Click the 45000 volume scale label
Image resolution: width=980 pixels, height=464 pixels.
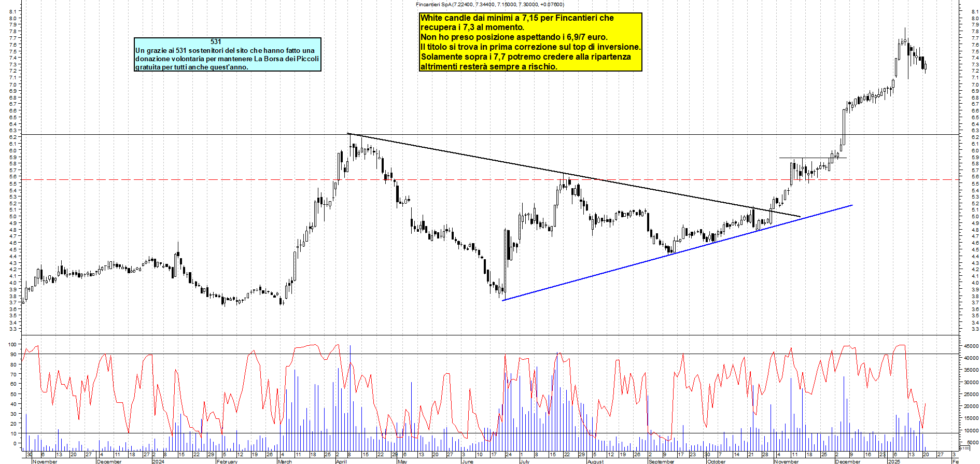(x=971, y=346)
